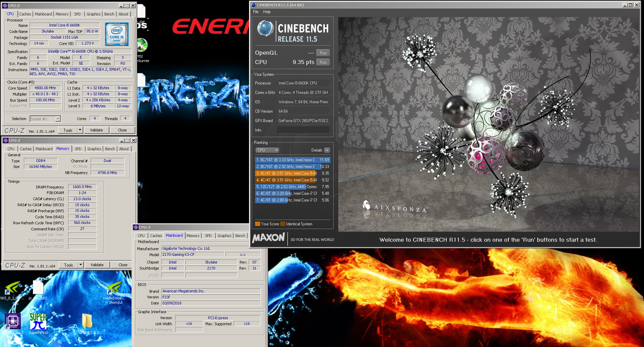
Task: Open the About tab in top CPU-Z window
Action: (x=123, y=14)
